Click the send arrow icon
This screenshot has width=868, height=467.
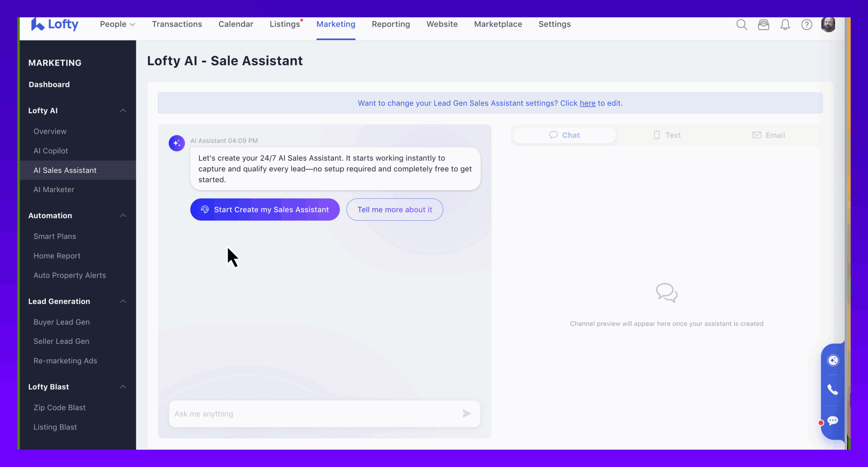(x=466, y=414)
